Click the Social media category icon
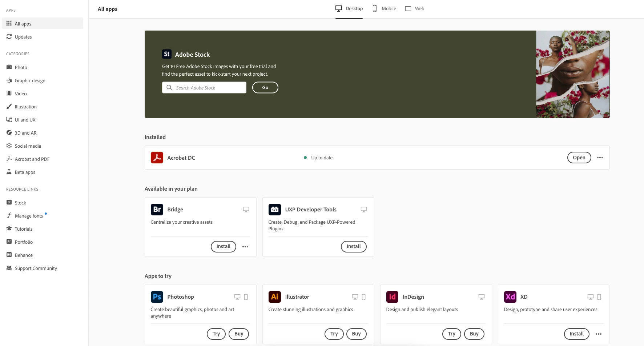 pyautogui.click(x=9, y=146)
